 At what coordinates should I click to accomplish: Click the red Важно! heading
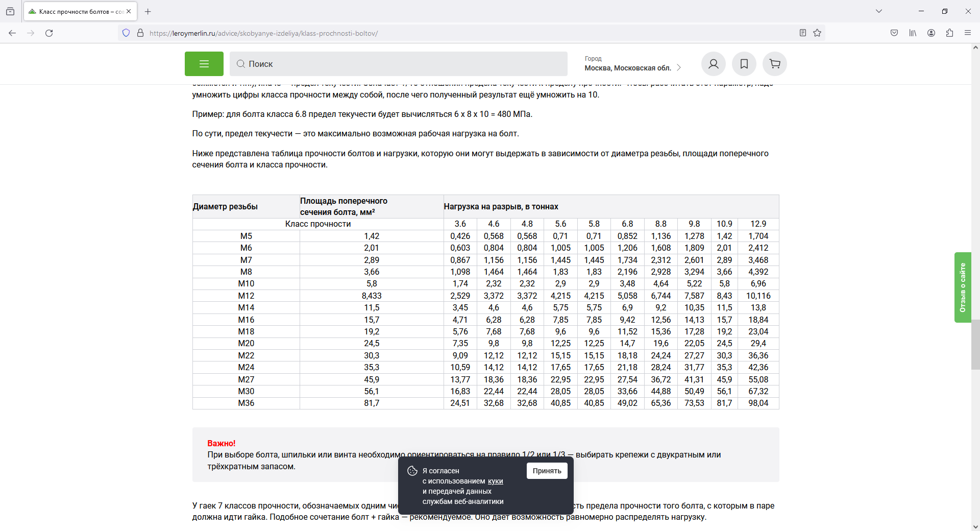pos(221,443)
